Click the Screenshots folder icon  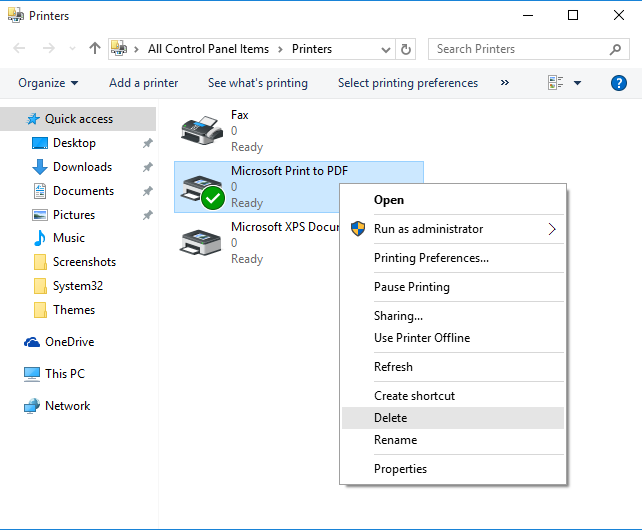(x=40, y=262)
